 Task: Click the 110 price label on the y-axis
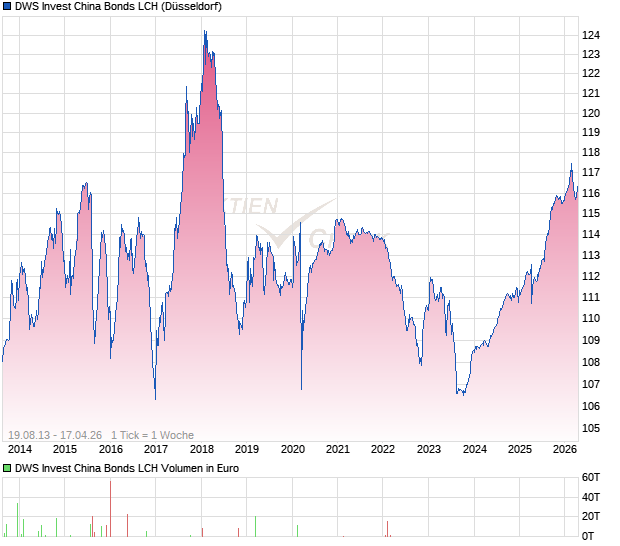[591, 318]
